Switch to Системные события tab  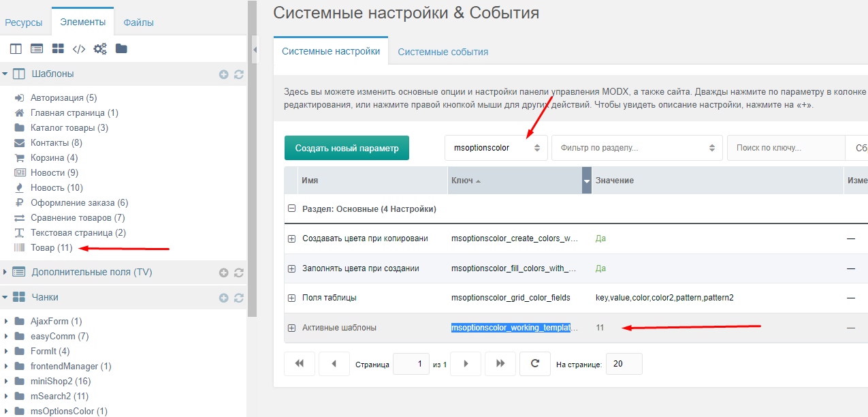point(443,52)
